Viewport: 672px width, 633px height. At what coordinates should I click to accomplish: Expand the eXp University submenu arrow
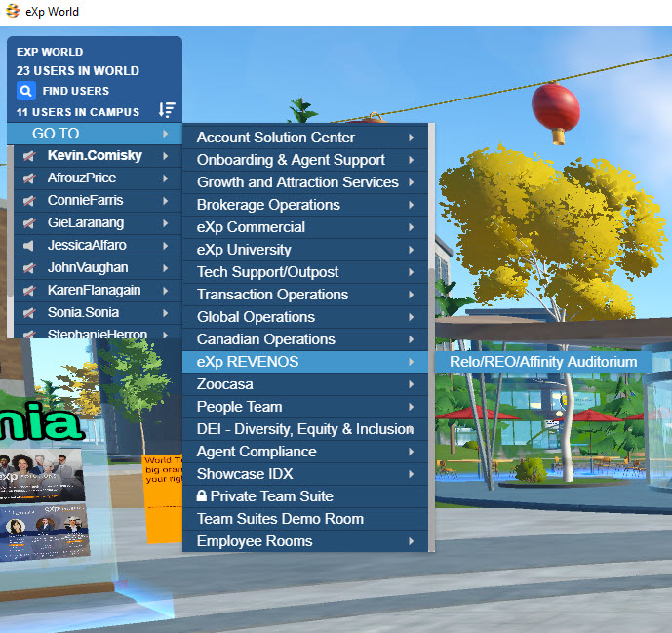pyautogui.click(x=412, y=250)
